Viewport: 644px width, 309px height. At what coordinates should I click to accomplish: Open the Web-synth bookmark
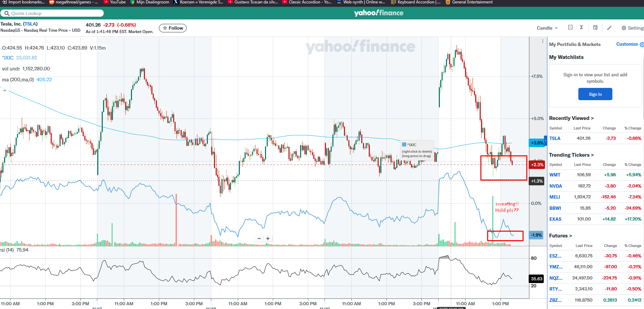coord(361,2)
